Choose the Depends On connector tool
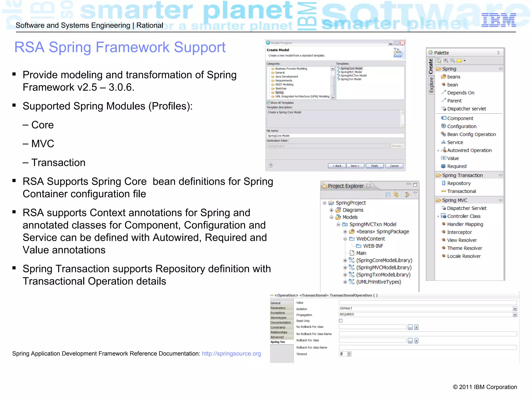This screenshot has width=532, height=399. (458, 93)
